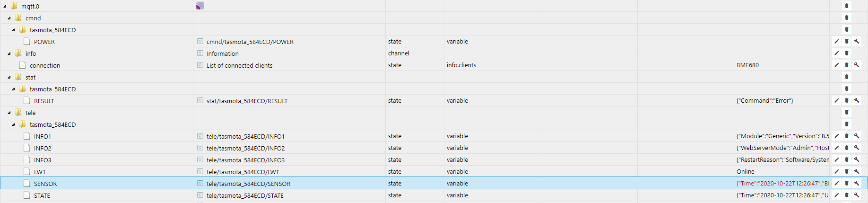This screenshot has width=868, height=203.
Task: Click the mqtt adapter icon
Action: coord(200,6)
